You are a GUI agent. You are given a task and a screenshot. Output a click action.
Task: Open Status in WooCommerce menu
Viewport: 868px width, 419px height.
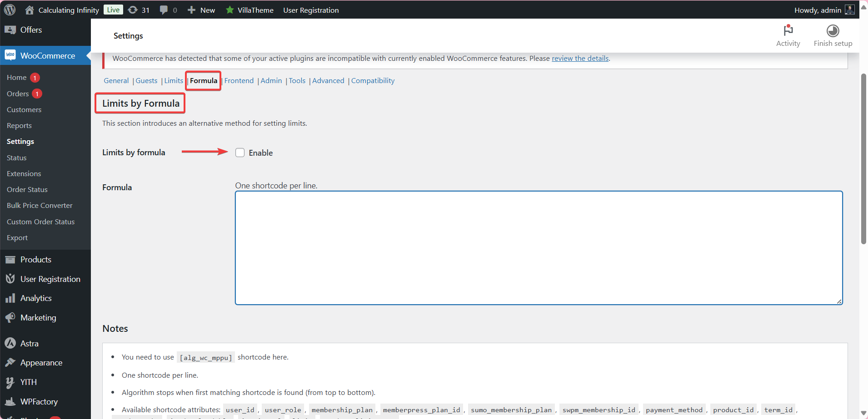pos(17,158)
